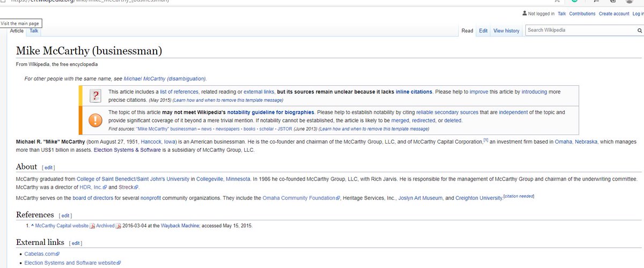Open Omaha Community Foundation link
Viewport: 644px width, 268px height.
(302, 198)
